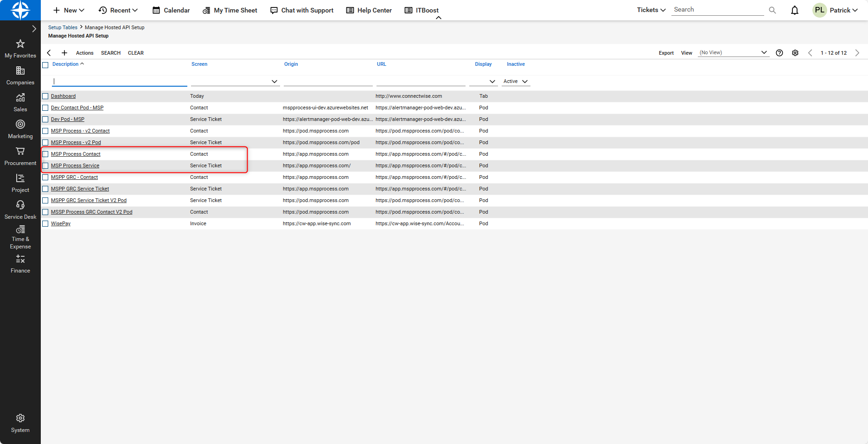Open My Time Sheet
This screenshot has width=868, height=444.
230,10
